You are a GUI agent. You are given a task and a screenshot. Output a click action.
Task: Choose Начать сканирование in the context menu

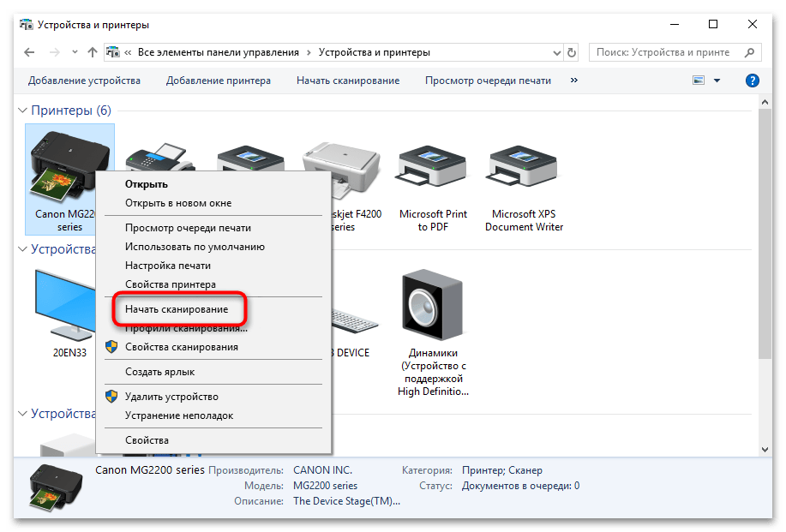point(177,308)
